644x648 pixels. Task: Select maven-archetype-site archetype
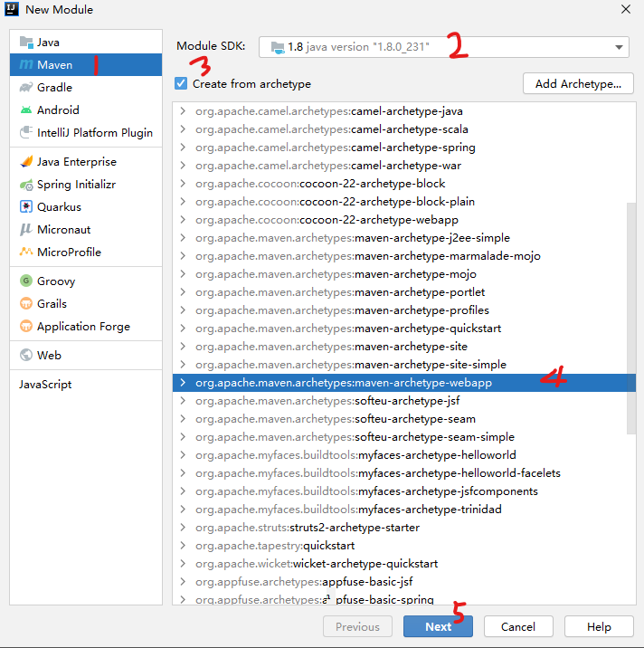coord(404,347)
